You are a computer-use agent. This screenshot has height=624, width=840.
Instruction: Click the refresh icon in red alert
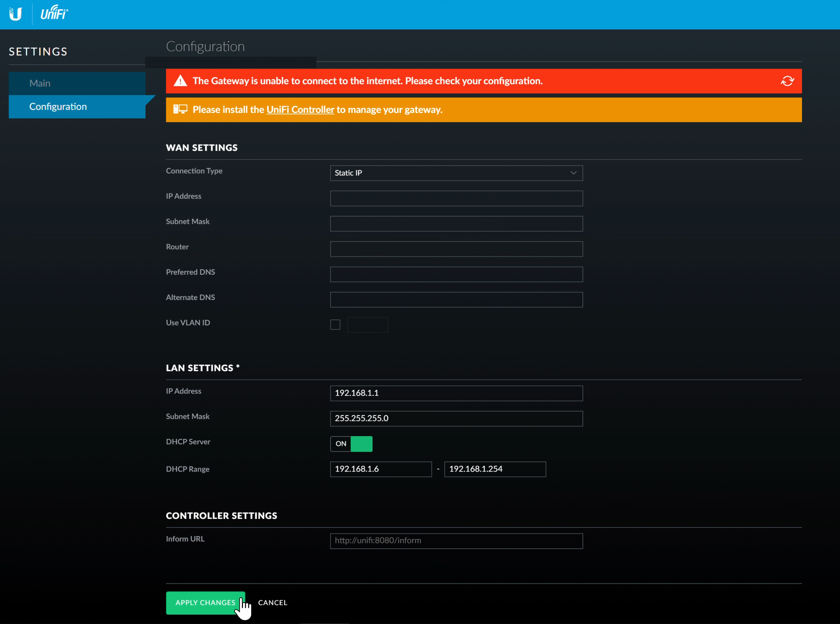tap(787, 81)
